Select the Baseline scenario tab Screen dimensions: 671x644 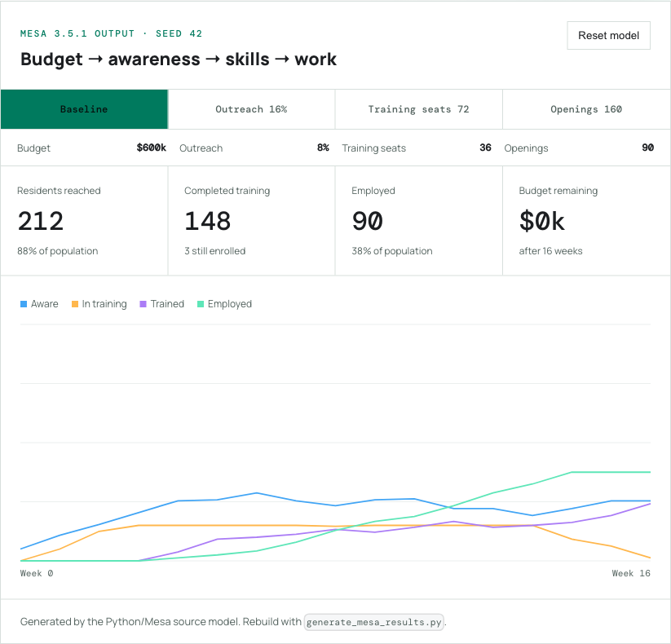(x=84, y=109)
